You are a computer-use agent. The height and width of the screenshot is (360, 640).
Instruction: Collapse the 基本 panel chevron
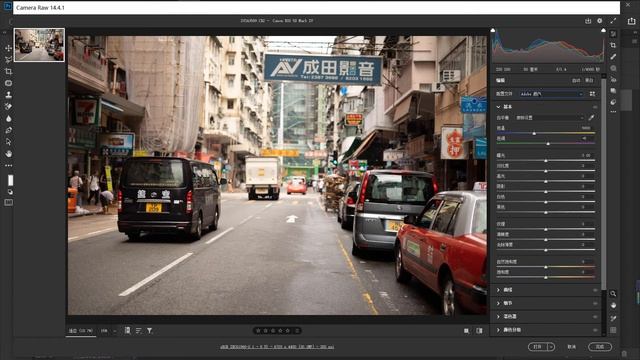pos(498,107)
